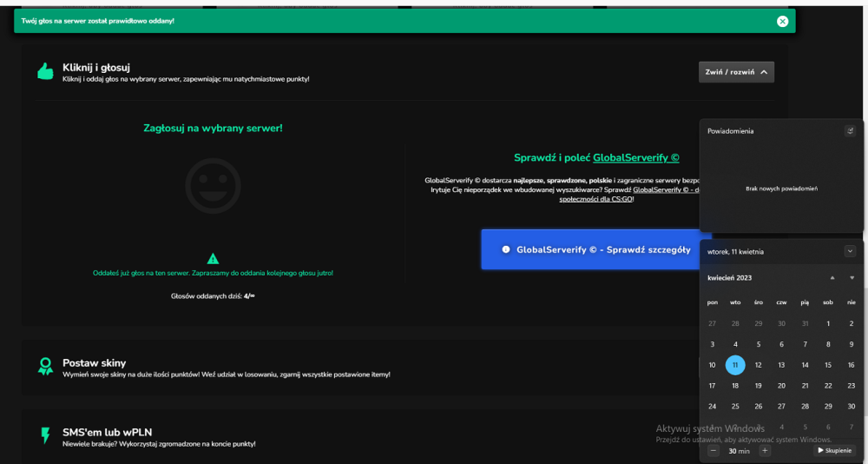Go to previous month with up arrow
Image resolution: width=868 pixels, height=464 pixels.
[x=832, y=278]
